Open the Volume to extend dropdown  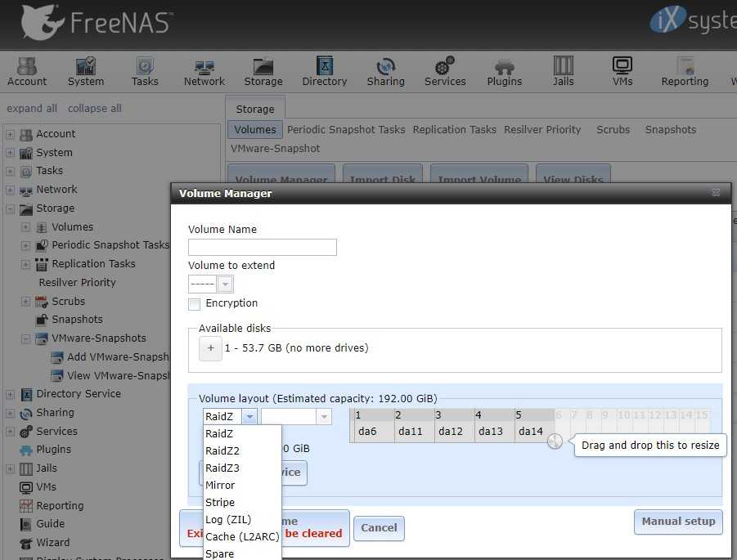coord(225,284)
